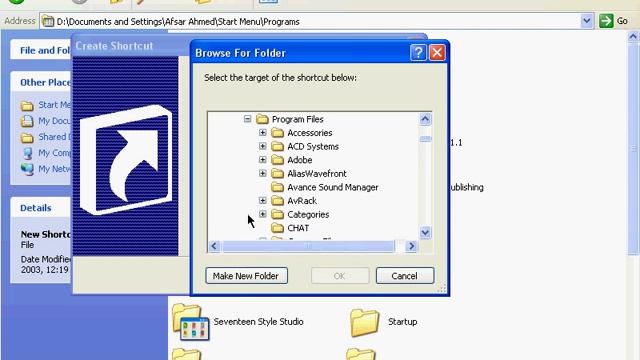Click the Address bar folder icon

coord(48,21)
